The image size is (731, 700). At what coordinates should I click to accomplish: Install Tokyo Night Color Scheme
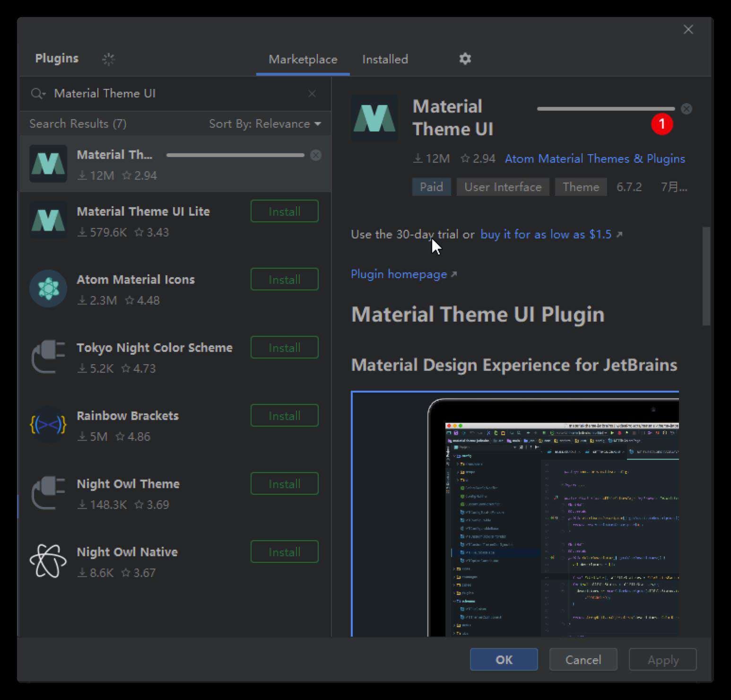(285, 347)
